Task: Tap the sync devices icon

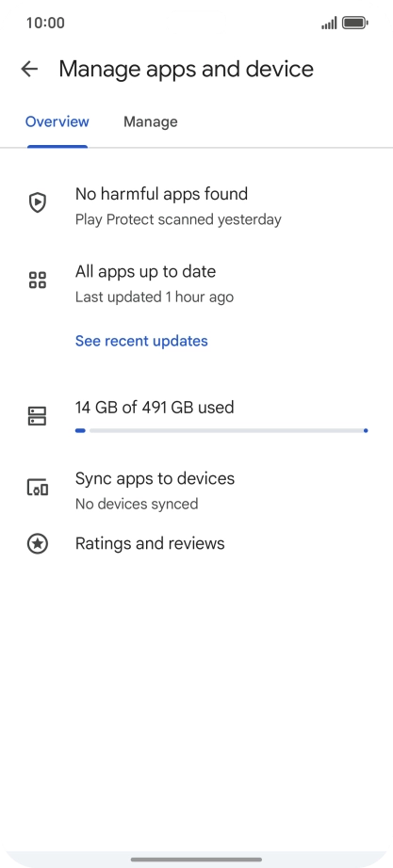Action: pyautogui.click(x=37, y=487)
